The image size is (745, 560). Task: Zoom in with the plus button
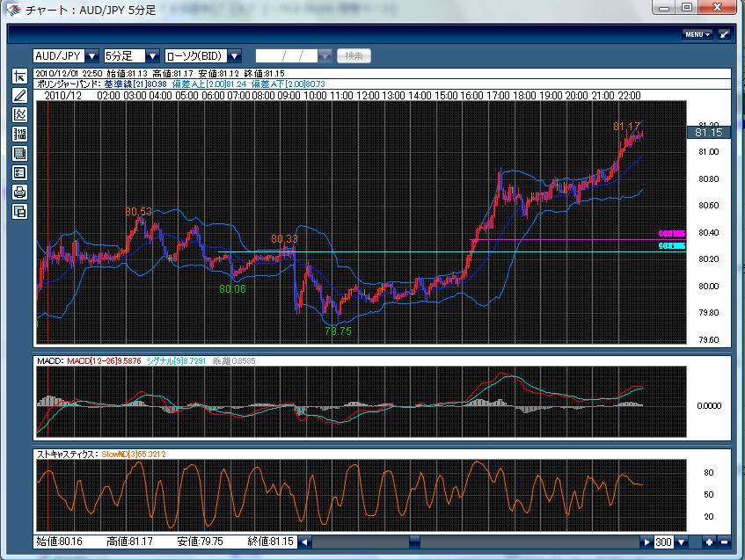(x=709, y=542)
